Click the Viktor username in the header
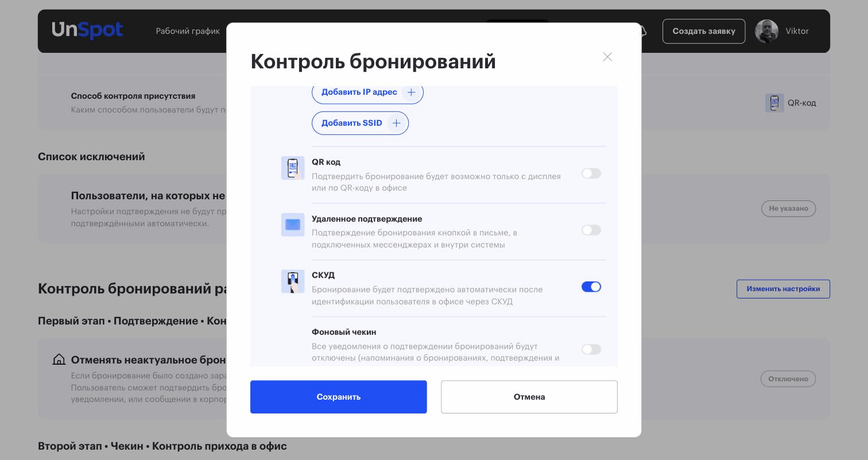 coord(797,31)
